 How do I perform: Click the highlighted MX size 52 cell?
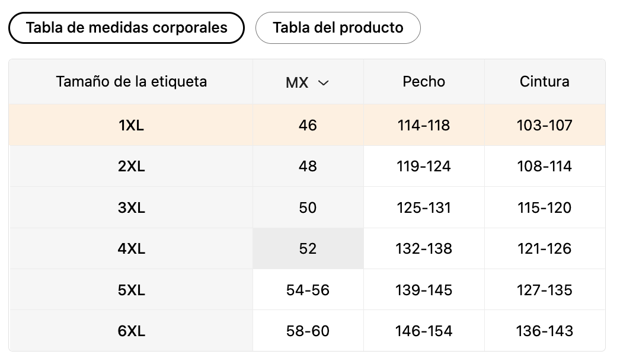pyautogui.click(x=308, y=248)
